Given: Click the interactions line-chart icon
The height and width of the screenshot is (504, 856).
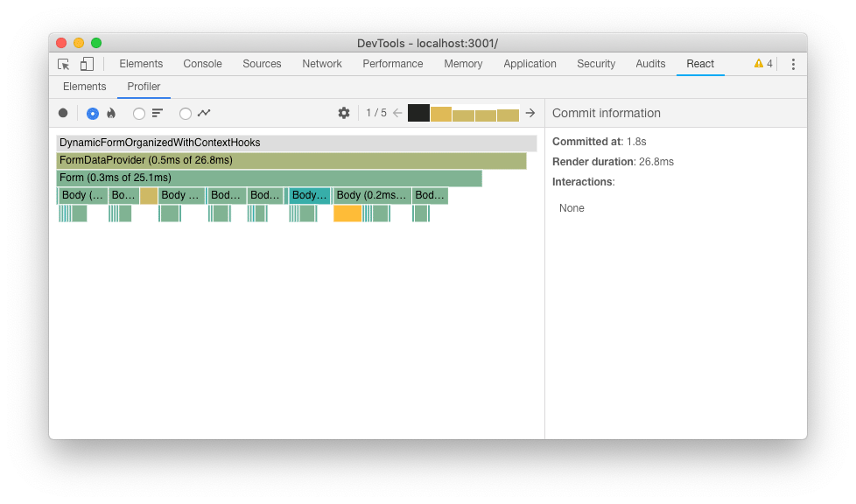Looking at the screenshot, I should pos(204,113).
